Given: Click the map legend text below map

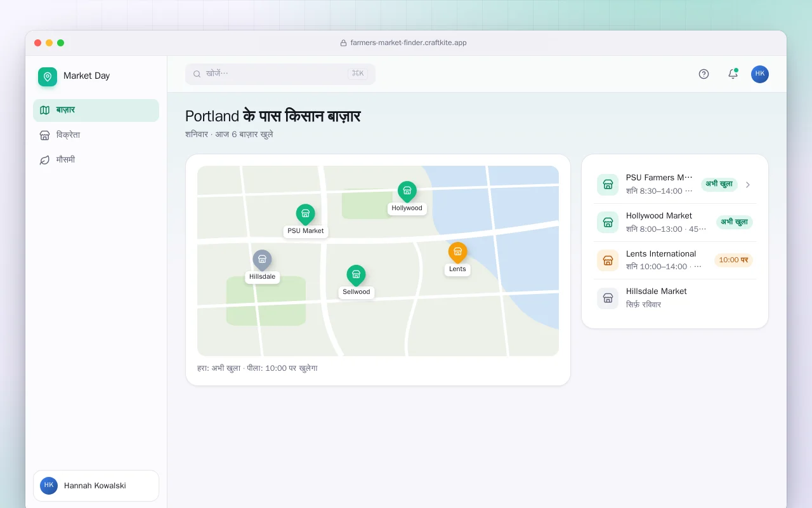Looking at the screenshot, I should [x=258, y=368].
